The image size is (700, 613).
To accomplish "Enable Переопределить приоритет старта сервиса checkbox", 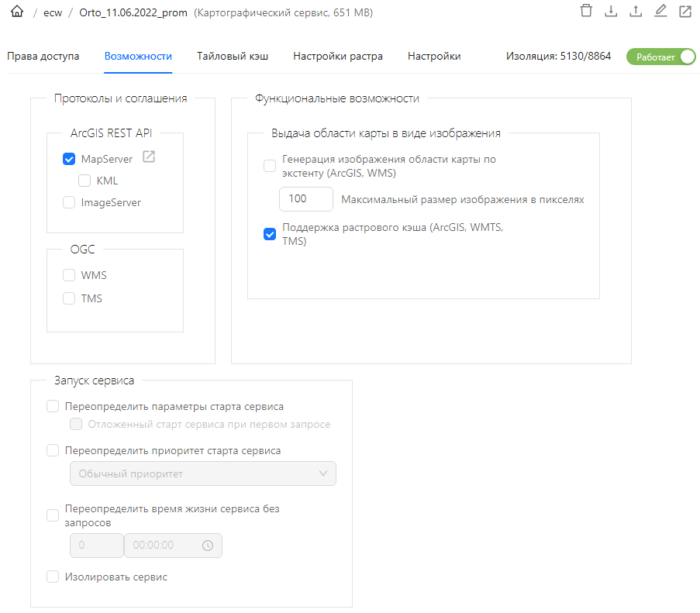I will [x=53, y=450].
